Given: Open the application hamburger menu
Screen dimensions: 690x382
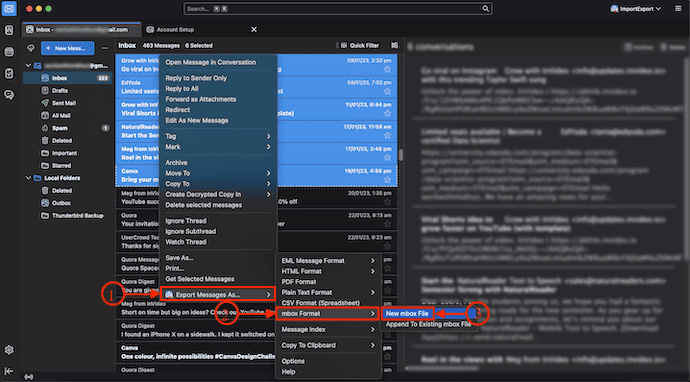Looking at the screenshot, I should coord(678,8).
